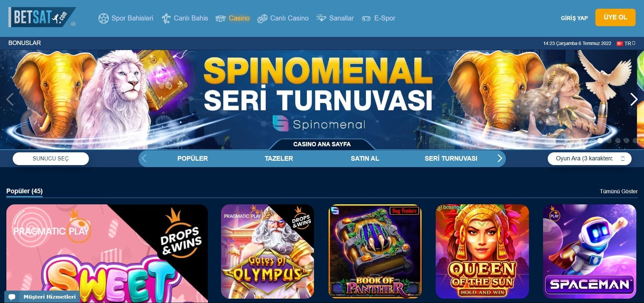Click the E-Spor gamepad icon
The image size is (644, 303).
pos(366,18)
